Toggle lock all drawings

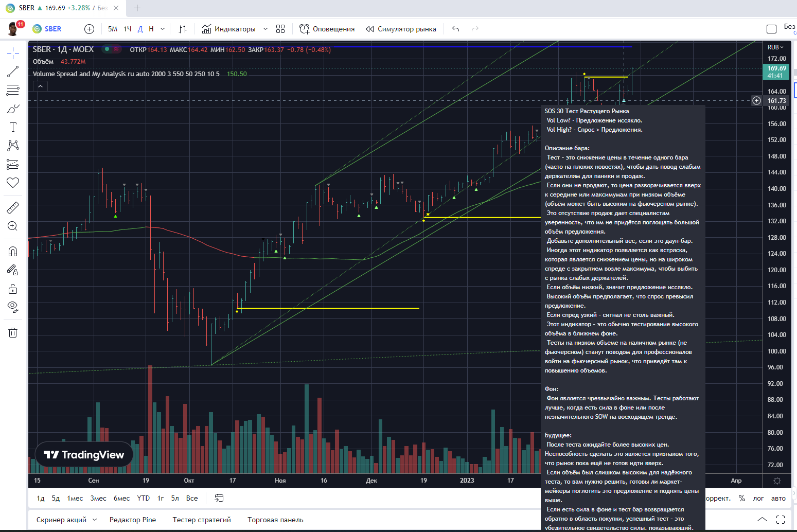click(13, 289)
